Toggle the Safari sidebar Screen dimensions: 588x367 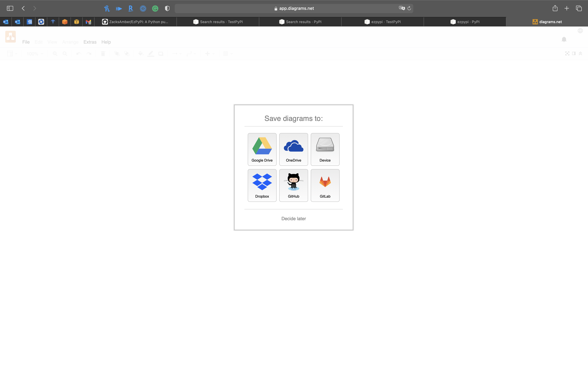[x=10, y=9]
